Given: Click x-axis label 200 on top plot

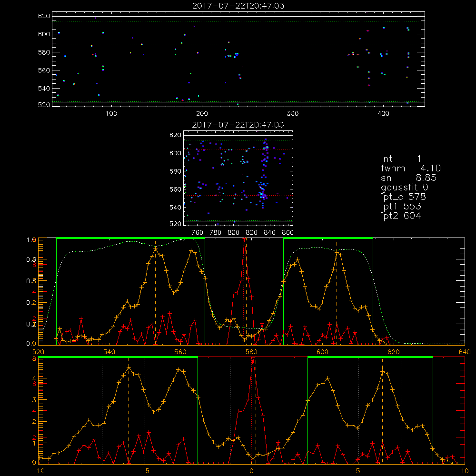Looking at the screenshot, I should [x=202, y=114].
